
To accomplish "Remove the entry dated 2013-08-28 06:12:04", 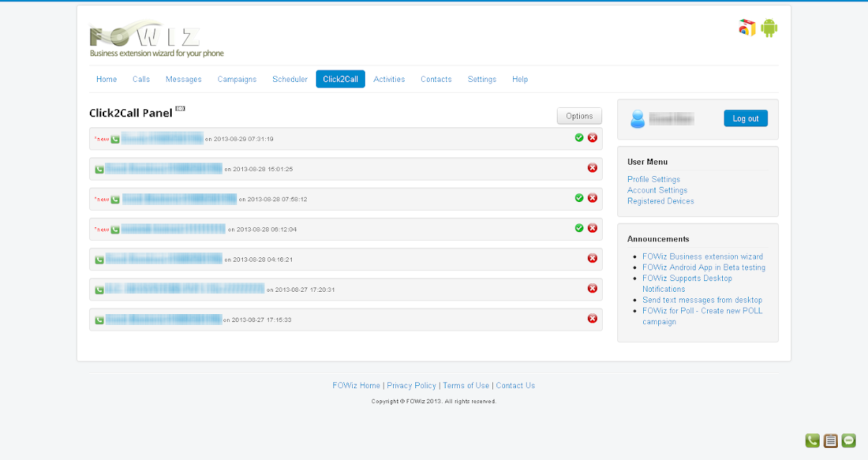I will coord(592,228).
